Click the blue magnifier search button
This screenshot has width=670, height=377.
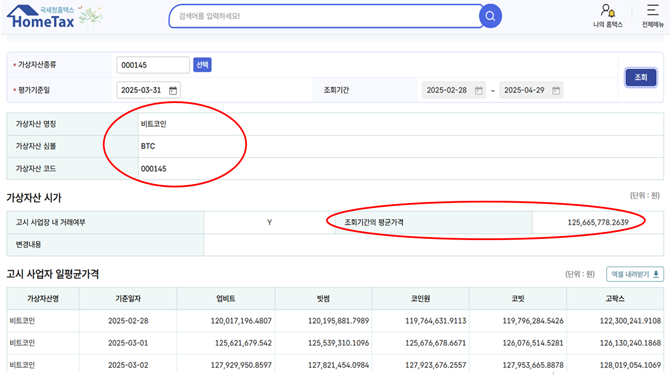(x=490, y=16)
